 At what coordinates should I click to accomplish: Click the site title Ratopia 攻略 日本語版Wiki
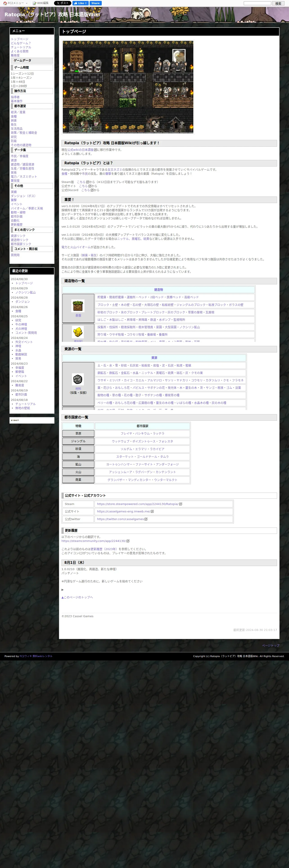click(52, 14)
